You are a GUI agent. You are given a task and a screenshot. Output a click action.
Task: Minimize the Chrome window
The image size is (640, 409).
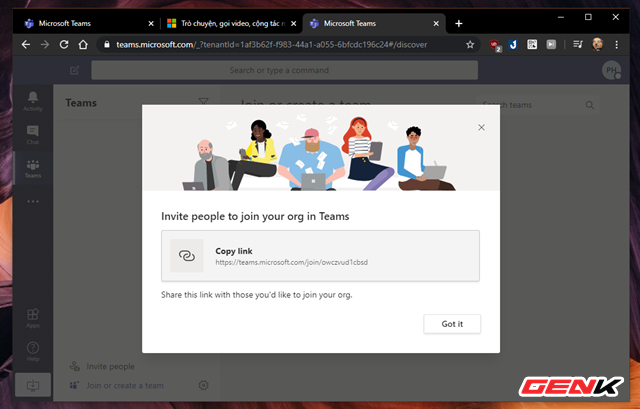pyautogui.click(x=561, y=17)
